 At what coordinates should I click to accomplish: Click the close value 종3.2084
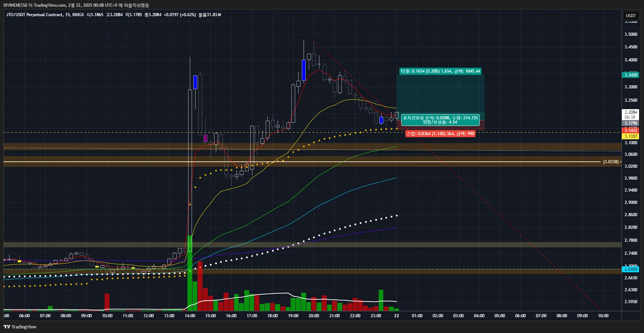click(153, 15)
